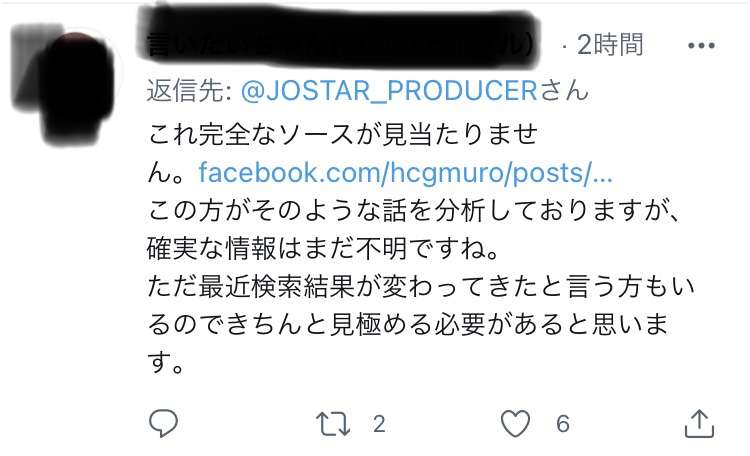This screenshot has width=750, height=456.
Task: Click the final す。 of the tweet
Action: (168, 363)
